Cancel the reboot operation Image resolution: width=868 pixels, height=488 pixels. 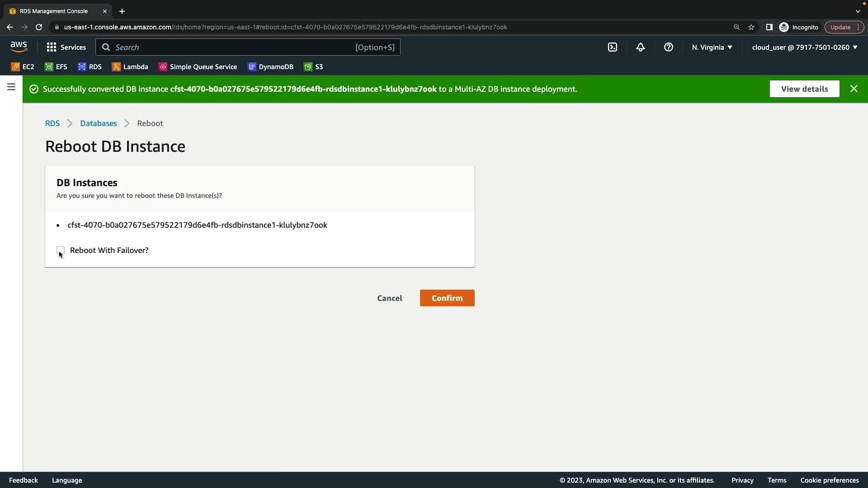pos(389,298)
